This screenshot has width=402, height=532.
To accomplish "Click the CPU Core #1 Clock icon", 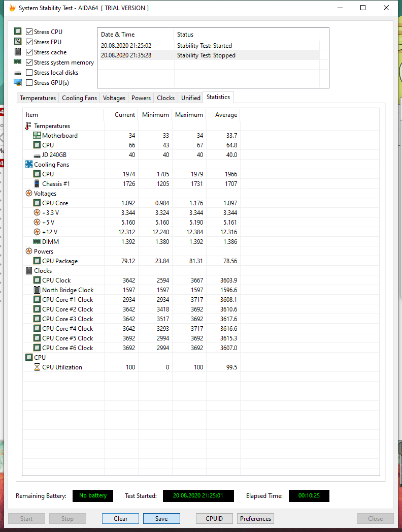I will 37,299.
